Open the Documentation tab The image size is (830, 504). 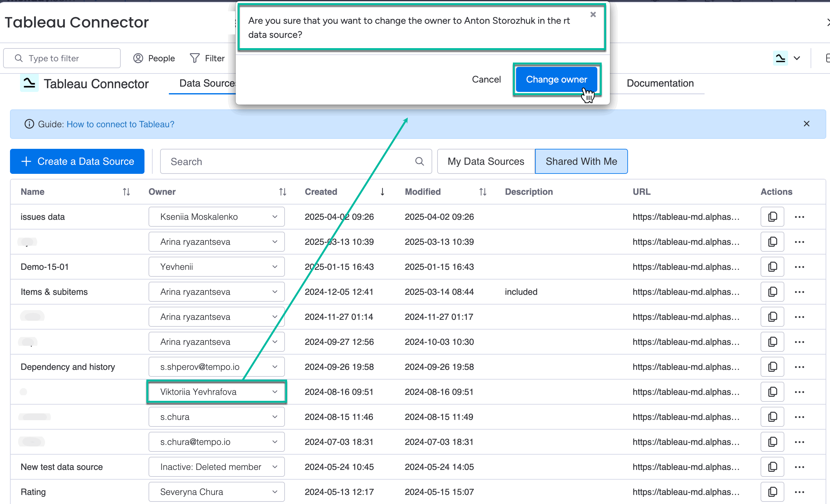coord(660,83)
